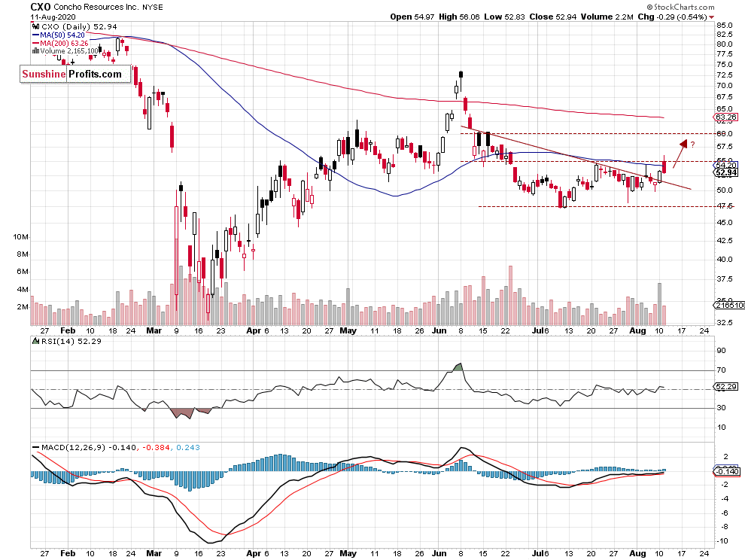Click the 72.5 price axis label
Image resolution: width=745 pixels, height=560 pixels.
tap(725, 75)
